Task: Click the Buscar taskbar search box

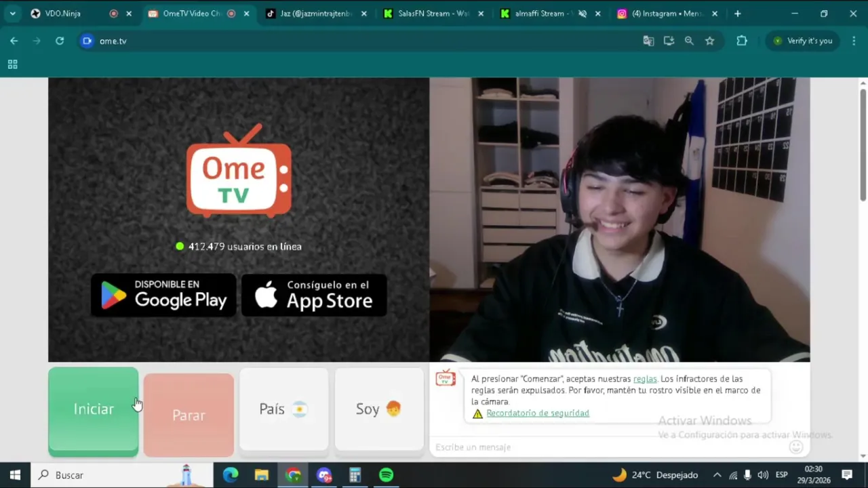Action: [x=122, y=475]
